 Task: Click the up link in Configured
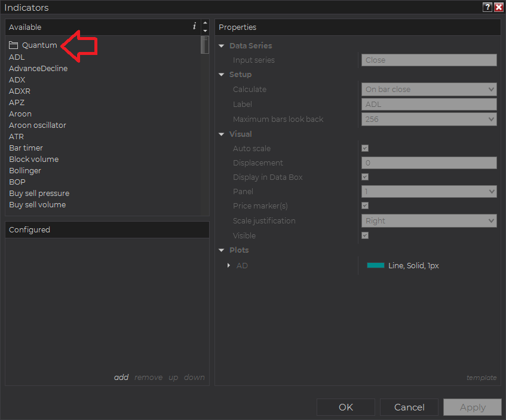[x=173, y=378]
